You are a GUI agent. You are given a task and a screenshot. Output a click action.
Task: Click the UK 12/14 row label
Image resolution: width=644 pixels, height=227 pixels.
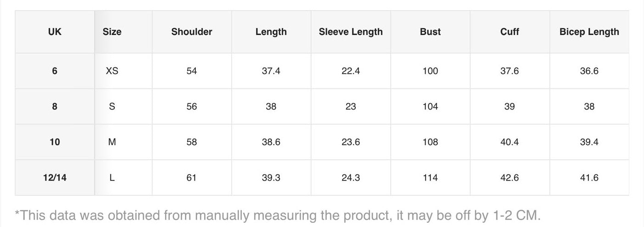pos(55,177)
